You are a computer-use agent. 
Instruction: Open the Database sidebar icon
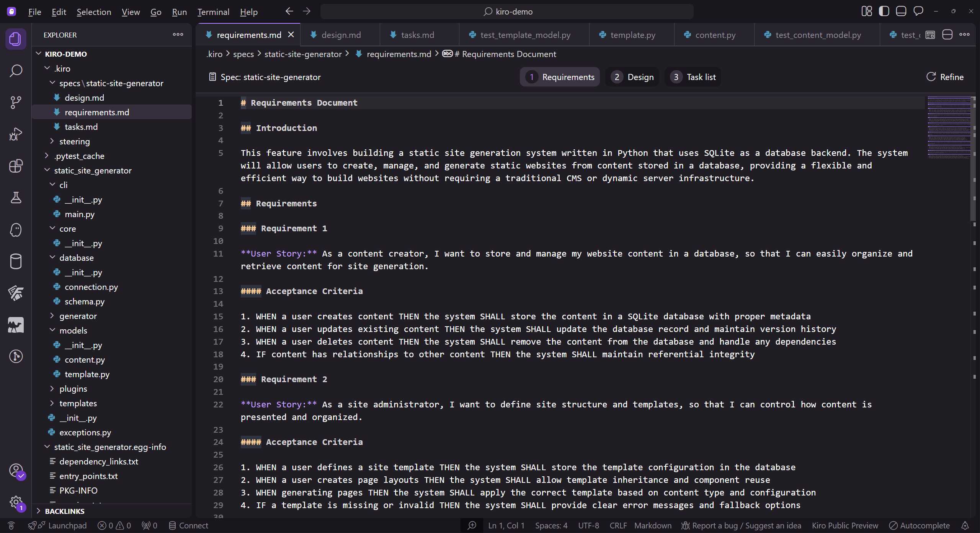(x=16, y=262)
